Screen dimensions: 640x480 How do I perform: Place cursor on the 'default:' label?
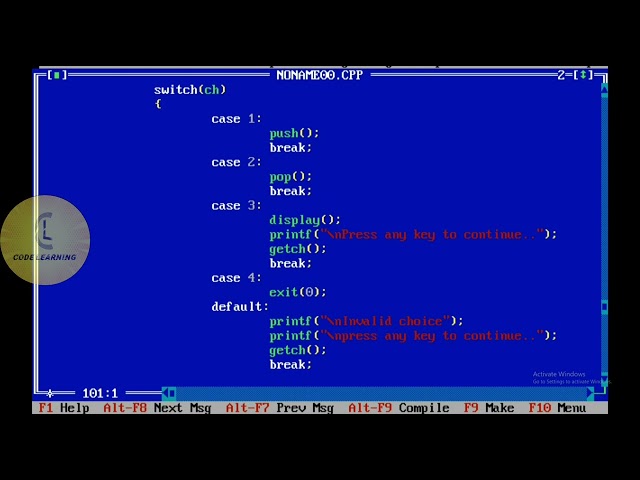pyautogui.click(x=240, y=307)
